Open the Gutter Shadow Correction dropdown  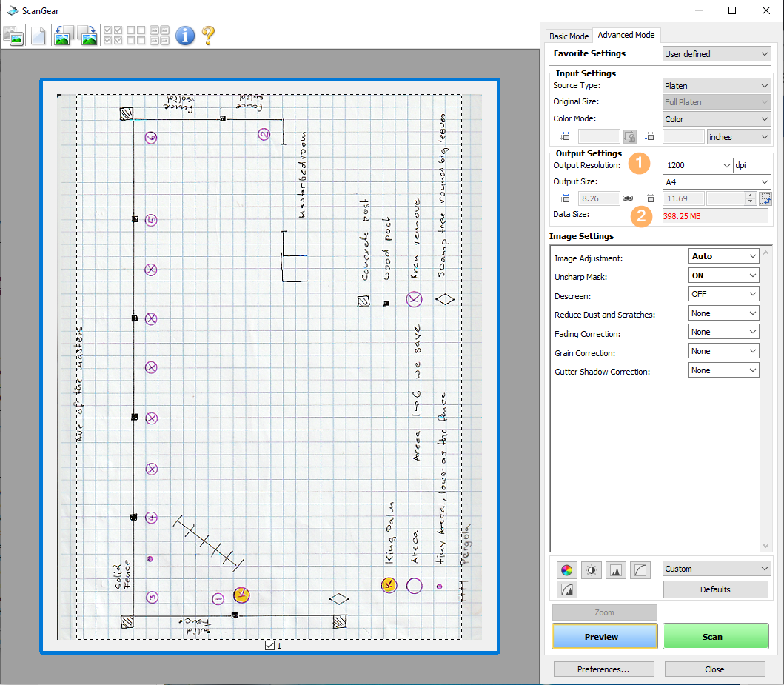tap(723, 370)
